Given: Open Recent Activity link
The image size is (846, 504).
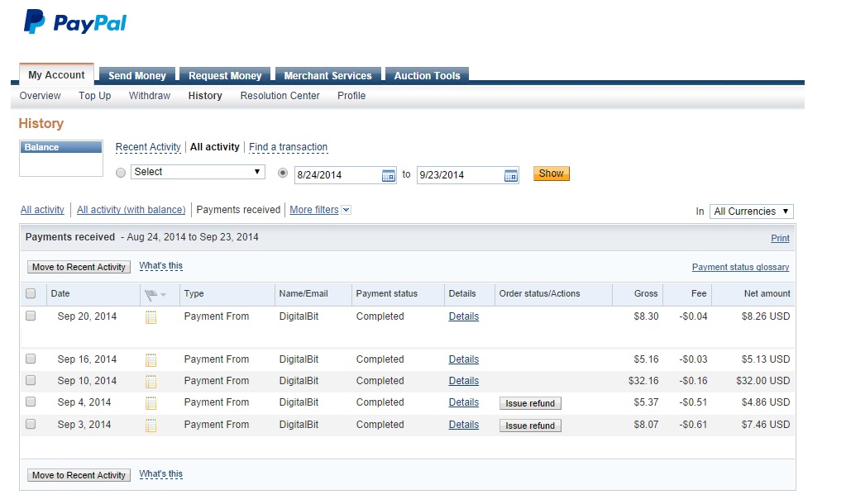Looking at the screenshot, I should coord(148,146).
